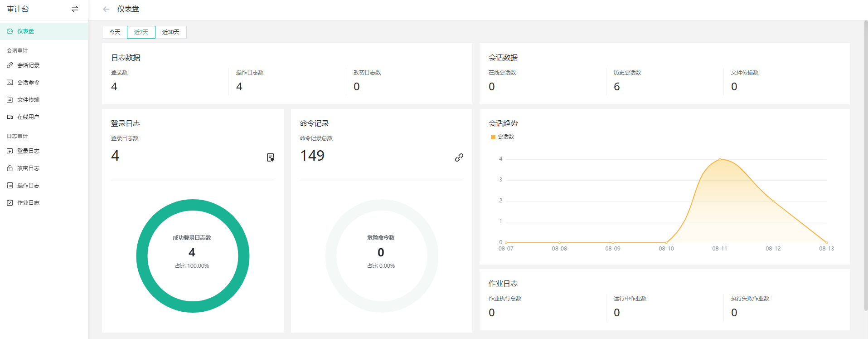Click the 作业执行总数 value 0
Screen dimensions: 868x339
(x=492, y=313)
